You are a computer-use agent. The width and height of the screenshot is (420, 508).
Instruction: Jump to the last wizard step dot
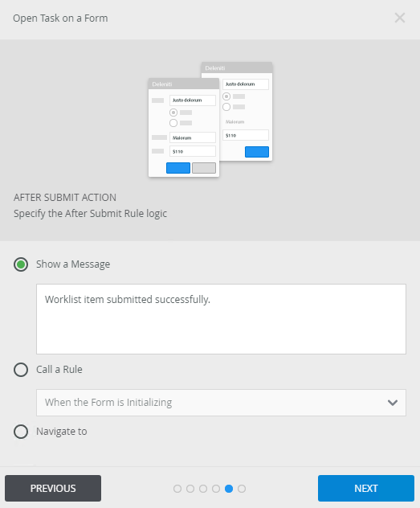click(242, 489)
